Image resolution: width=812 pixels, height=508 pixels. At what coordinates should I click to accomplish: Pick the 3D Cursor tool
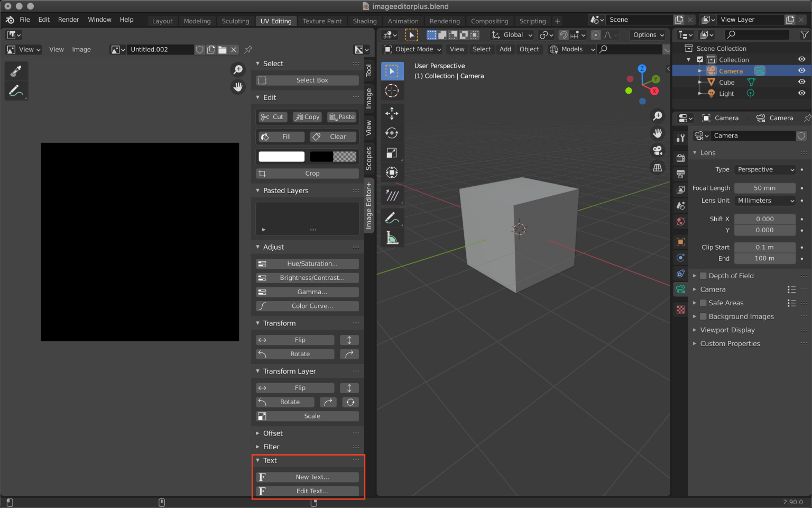(392, 90)
